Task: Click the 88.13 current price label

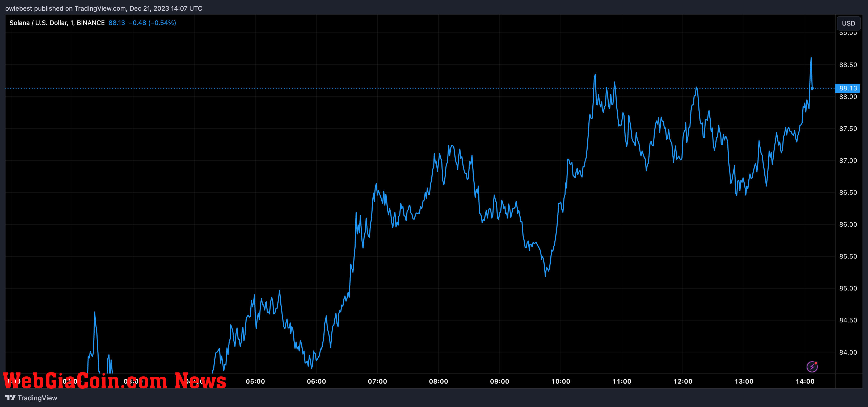Action: 848,88
